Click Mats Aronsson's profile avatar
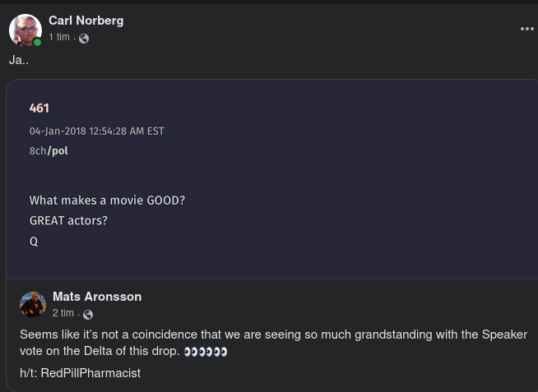 tap(33, 304)
